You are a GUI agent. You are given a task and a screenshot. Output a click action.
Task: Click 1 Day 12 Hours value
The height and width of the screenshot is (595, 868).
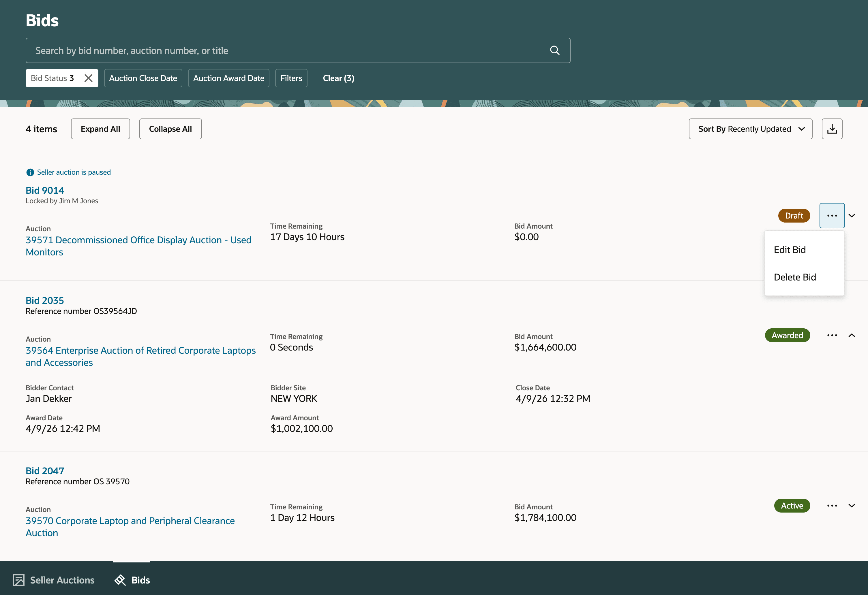(303, 518)
